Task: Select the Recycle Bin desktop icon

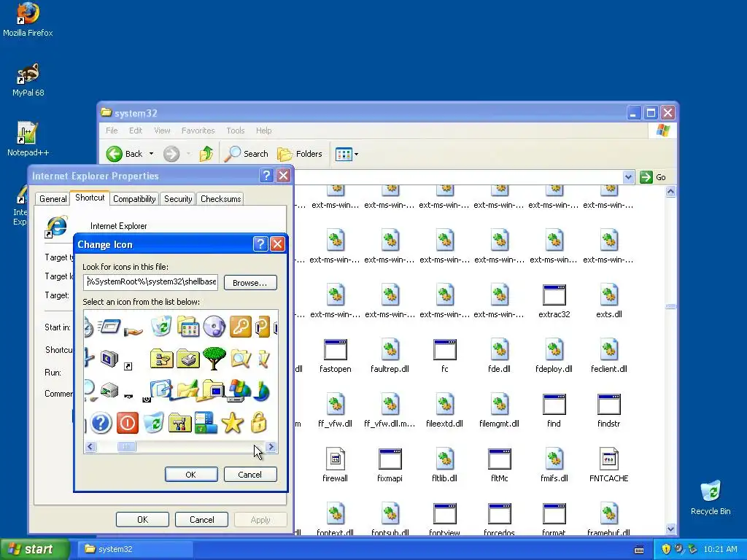Action: [711, 497]
